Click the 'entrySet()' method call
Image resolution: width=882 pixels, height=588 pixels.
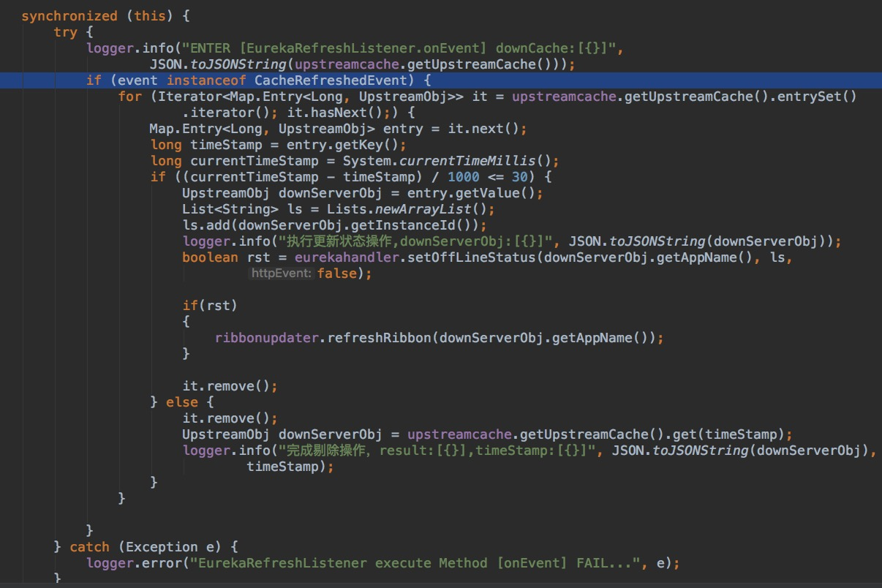click(x=816, y=96)
